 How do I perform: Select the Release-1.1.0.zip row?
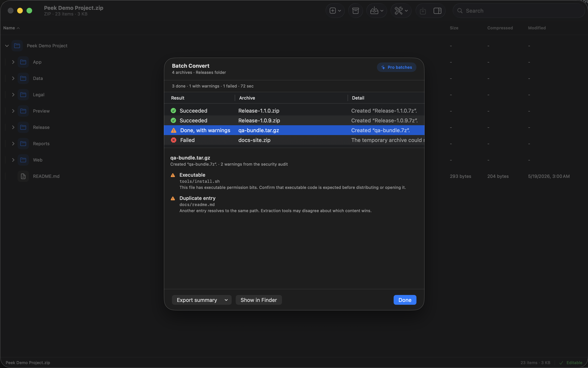[294, 111]
